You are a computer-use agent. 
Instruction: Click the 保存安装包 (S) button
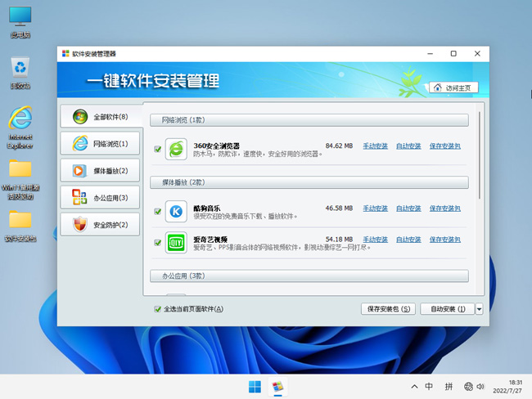[x=388, y=309]
